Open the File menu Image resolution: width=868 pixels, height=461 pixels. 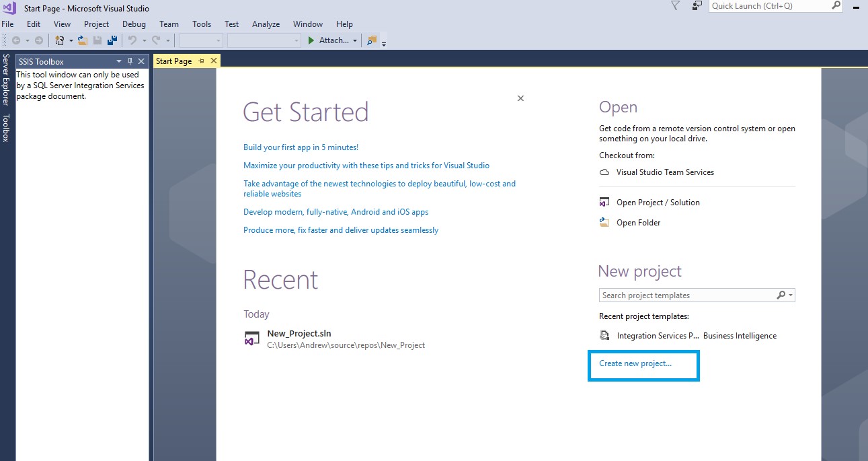(7, 24)
